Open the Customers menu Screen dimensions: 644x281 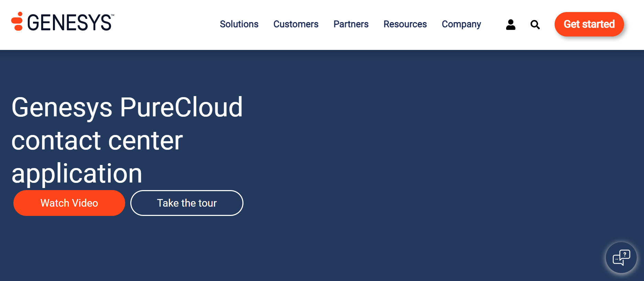tap(296, 24)
